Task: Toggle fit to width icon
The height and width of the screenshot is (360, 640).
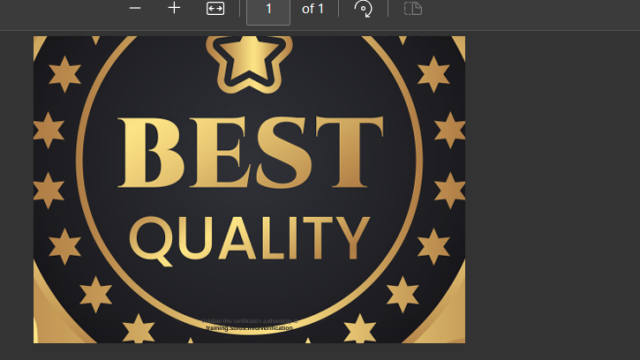Action: pyautogui.click(x=215, y=8)
